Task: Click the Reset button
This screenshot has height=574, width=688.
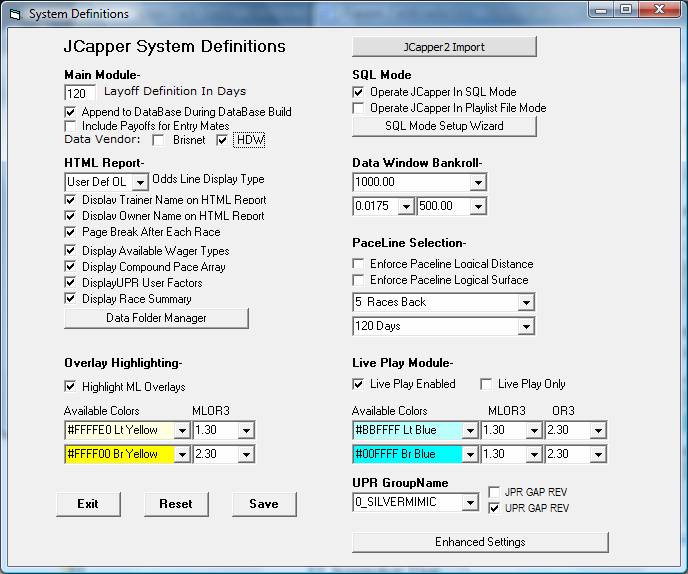Action: click(x=176, y=504)
